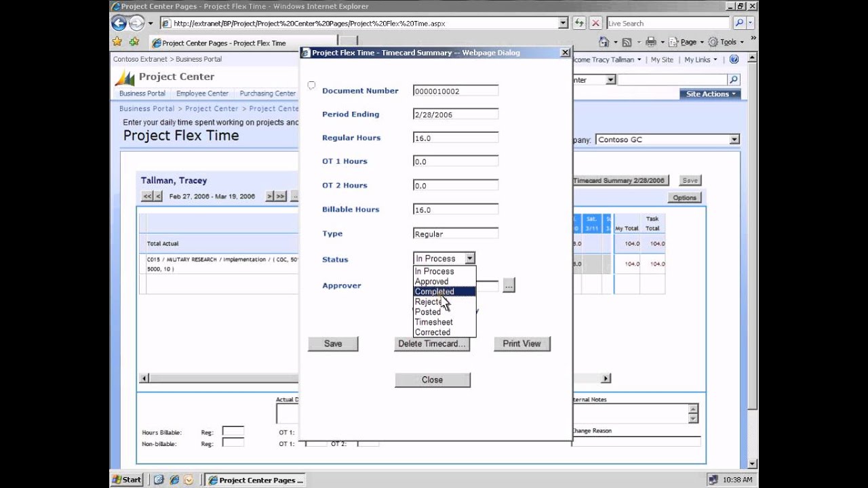Screen dimensions: 868x488
Task: Open the Favorites Center star icon
Action: (117, 42)
